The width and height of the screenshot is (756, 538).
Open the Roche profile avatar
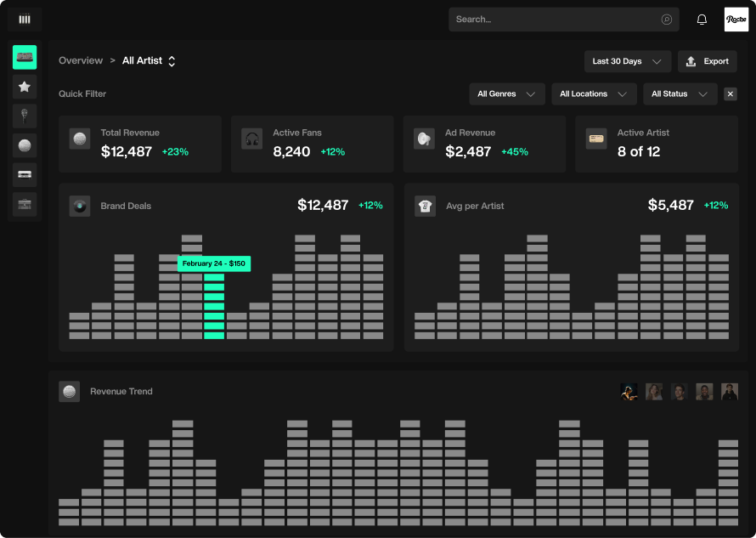click(736, 20)
